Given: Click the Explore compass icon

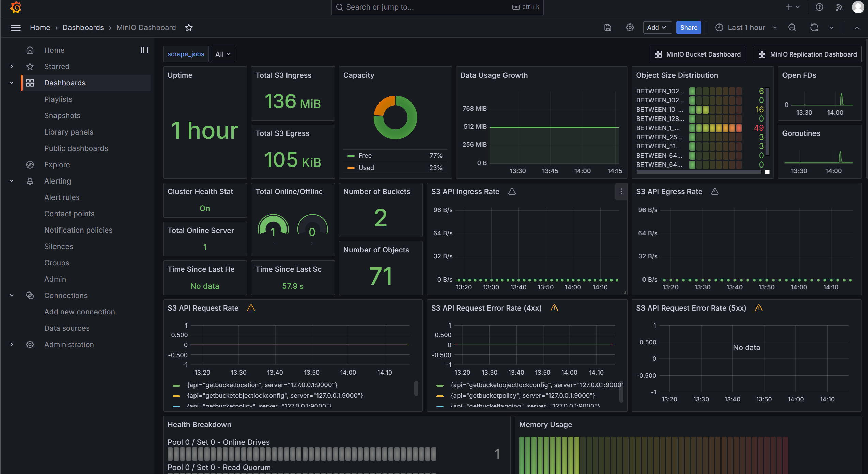Looking at the screenshot, I should click(x=30, y=164).
